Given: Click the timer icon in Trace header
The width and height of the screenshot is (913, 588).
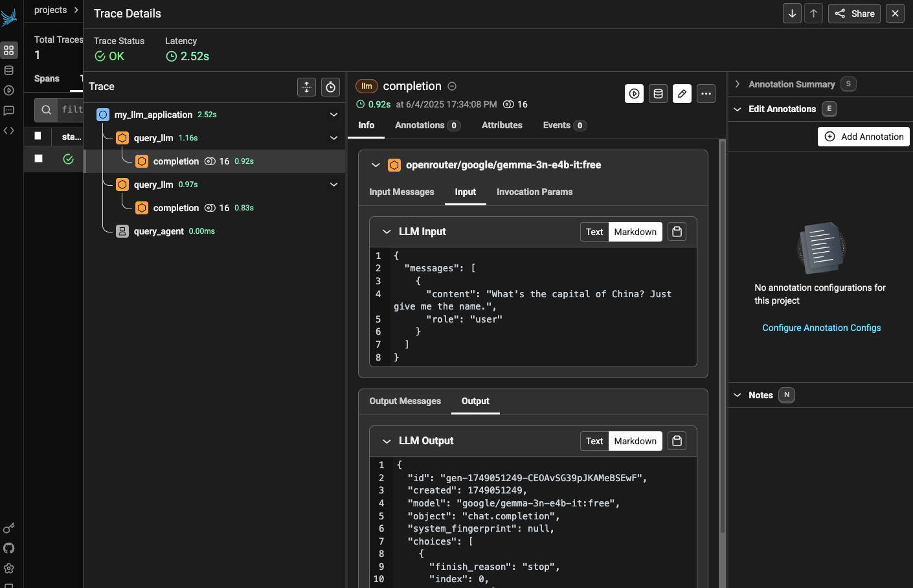Looking at the screenshot, I should tap(330, 87).
